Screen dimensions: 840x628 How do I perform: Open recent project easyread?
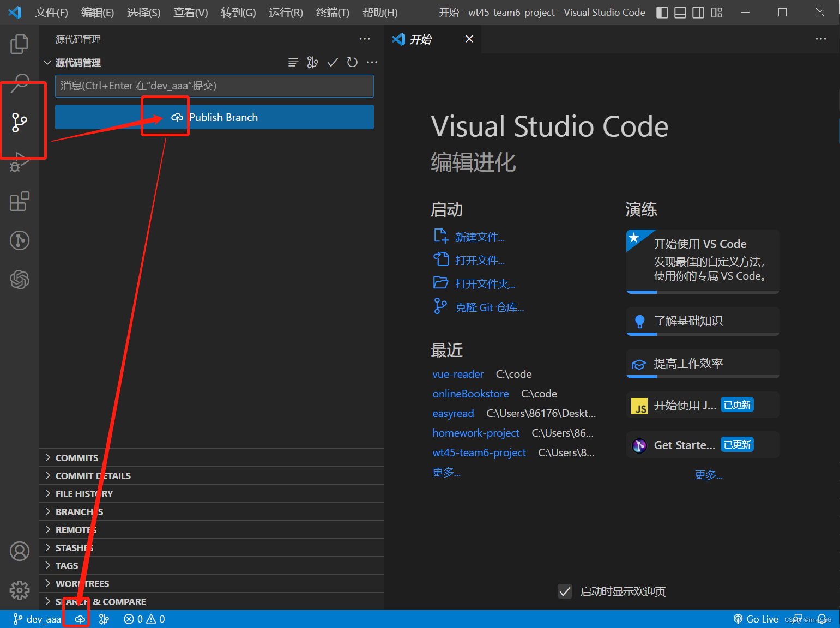(453, 414)
